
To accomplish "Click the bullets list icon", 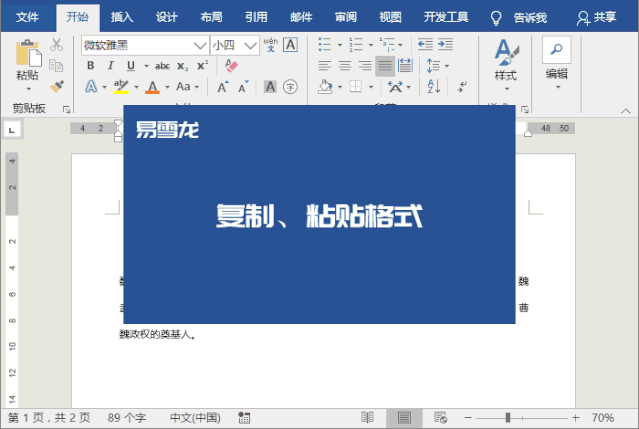I will click(324, 44).
